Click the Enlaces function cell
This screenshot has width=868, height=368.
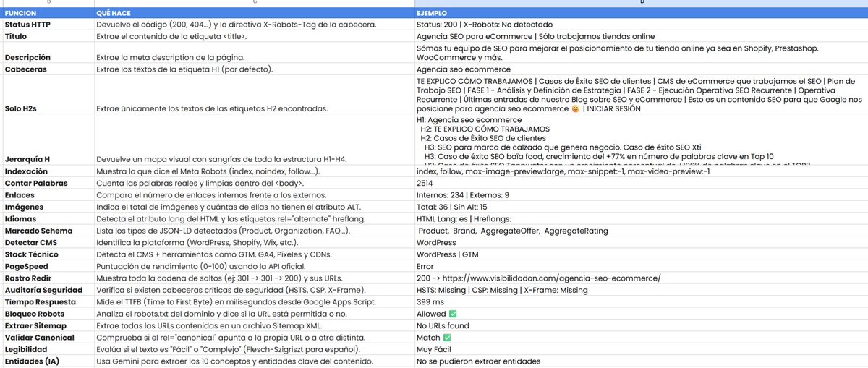click(48, 195)
